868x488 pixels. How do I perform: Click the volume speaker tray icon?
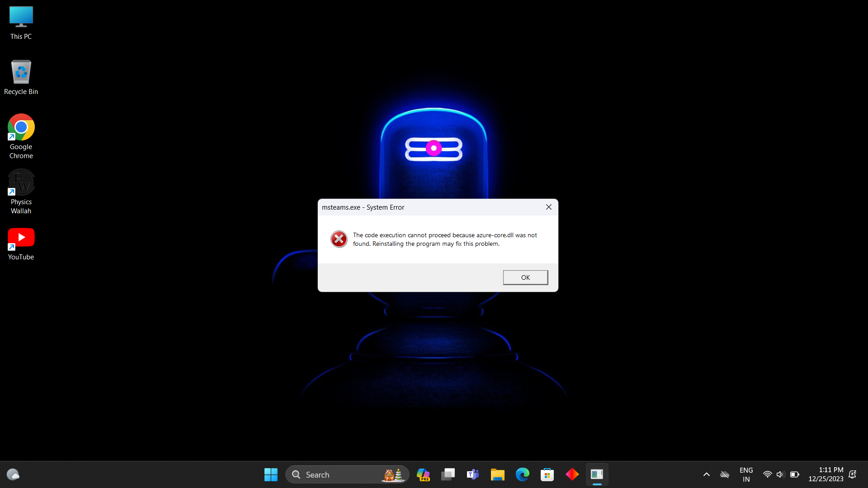coord(780,474)
